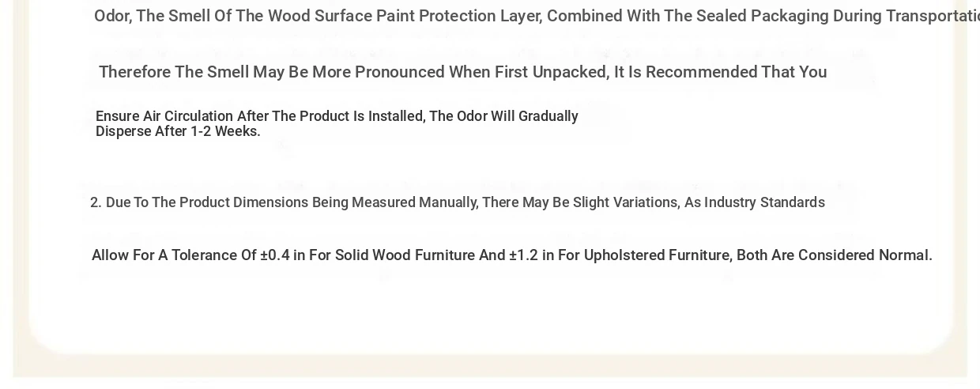The image size is (980, 389).
Task: Click the line starting with "Odor, The Smell"
Action: click(x=537, y=17)
